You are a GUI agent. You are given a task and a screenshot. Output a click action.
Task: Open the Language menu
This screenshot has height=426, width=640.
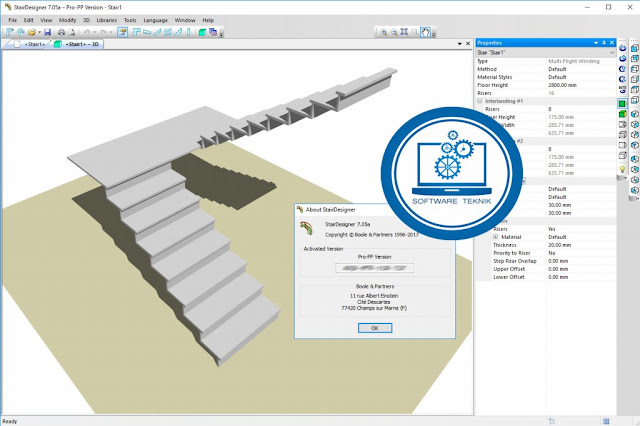(156, 20)
